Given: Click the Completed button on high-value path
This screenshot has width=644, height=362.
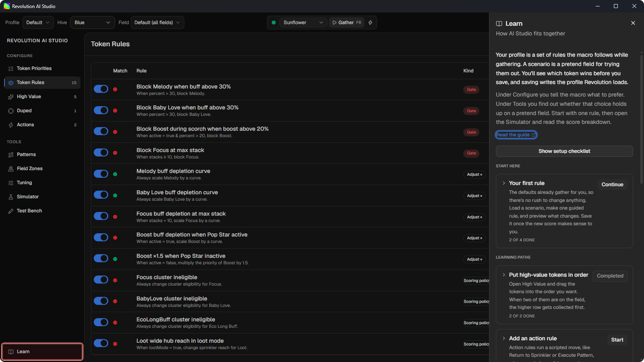Looking at the screenshot, I should pos(610,276).
